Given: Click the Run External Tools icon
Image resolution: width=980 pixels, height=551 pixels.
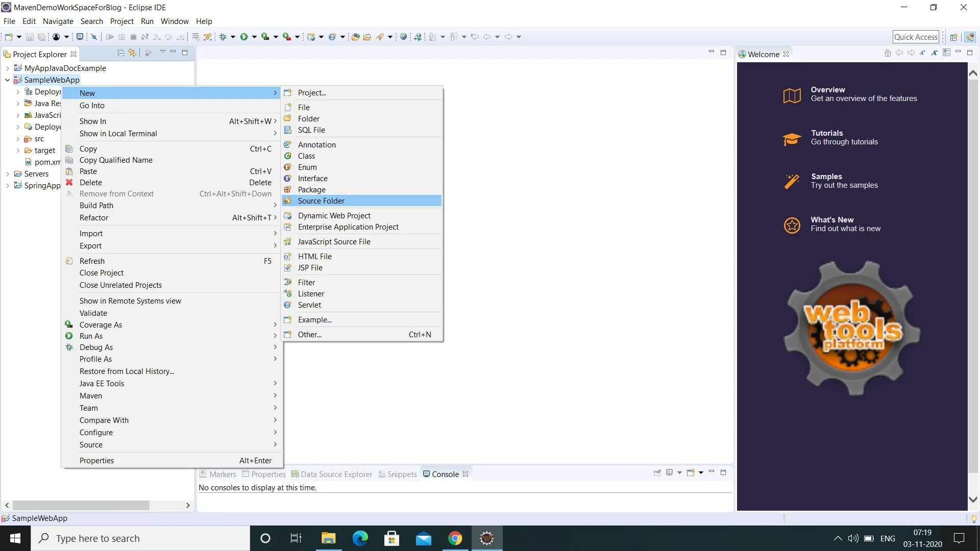Looking at the screenshot, I should click(287, 37).
